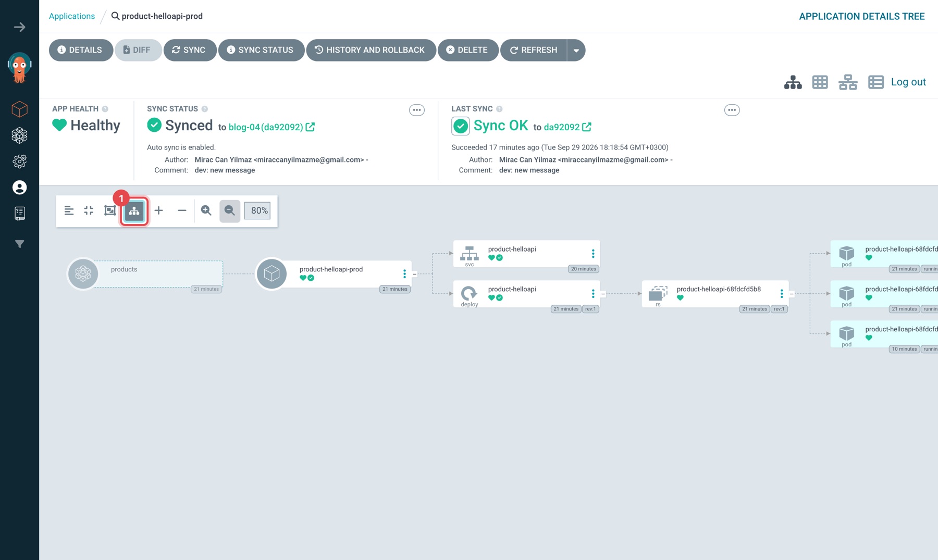Open User Info icon in sidebar
The height and width of the screenshot is (560, 938).
point(20,188)
